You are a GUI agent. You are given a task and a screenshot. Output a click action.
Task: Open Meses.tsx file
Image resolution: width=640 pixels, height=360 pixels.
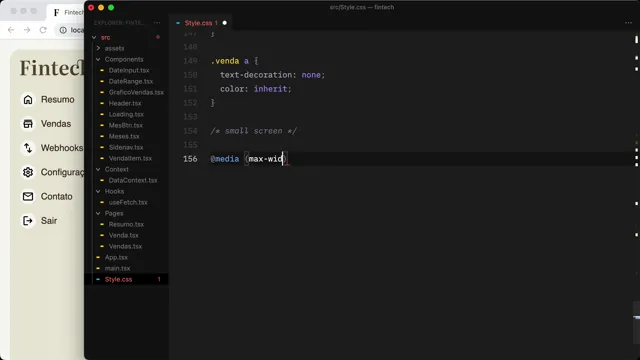[x=124, y=136]
